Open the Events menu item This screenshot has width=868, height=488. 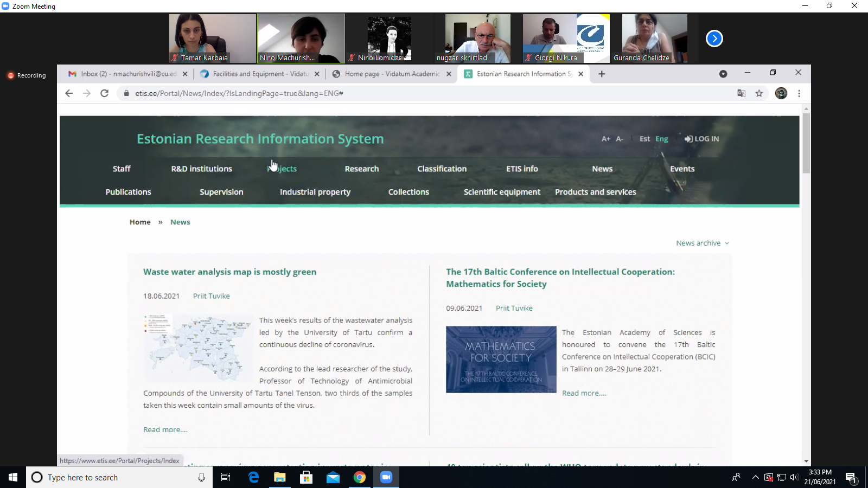point(682,169)
